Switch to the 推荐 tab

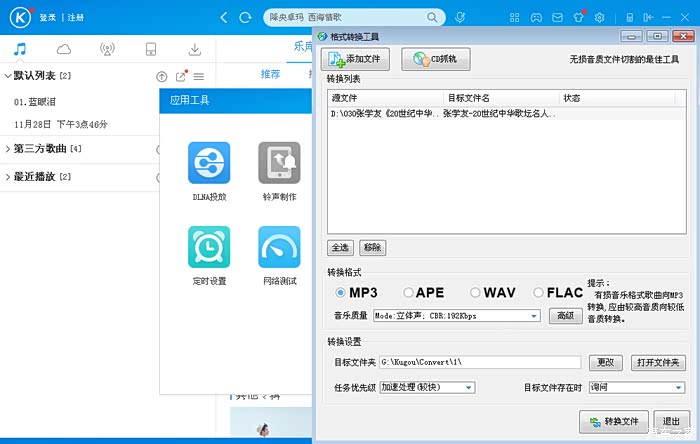pyautogui.click(x=271, y=74)
